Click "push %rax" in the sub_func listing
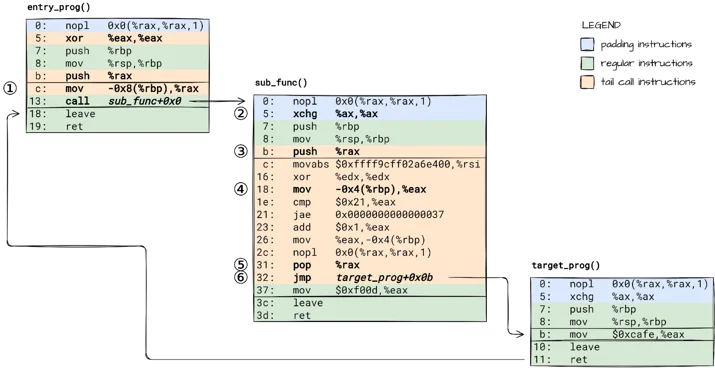The height and width of the screenshot is (368, 715). (370, 152)
